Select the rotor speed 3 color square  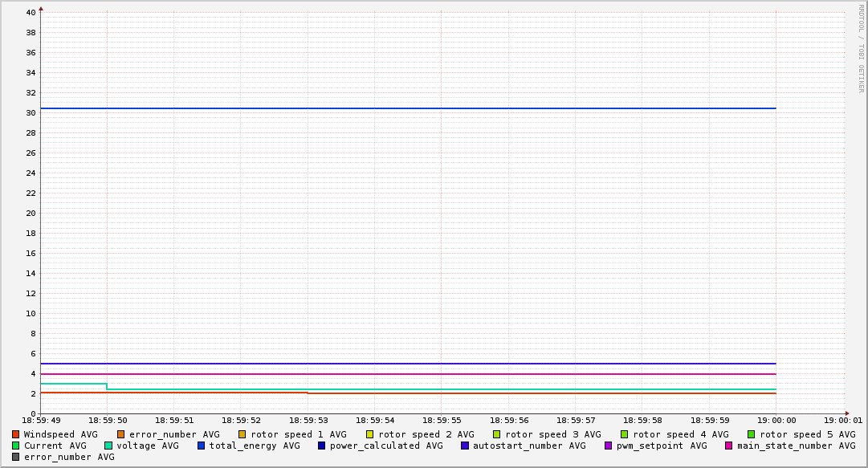497,434
